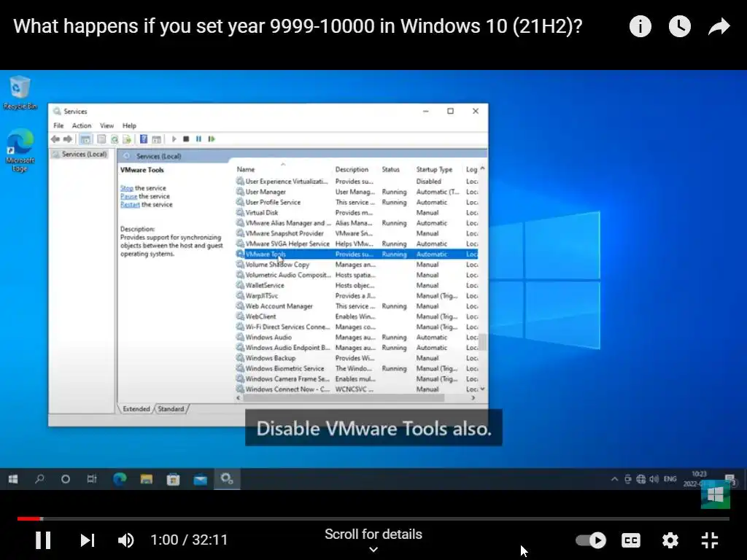Image resolution: width=747 pixels, height=560 pixels.
Task: Click the Refresh toolbar icon
Action: pos(115,139)
